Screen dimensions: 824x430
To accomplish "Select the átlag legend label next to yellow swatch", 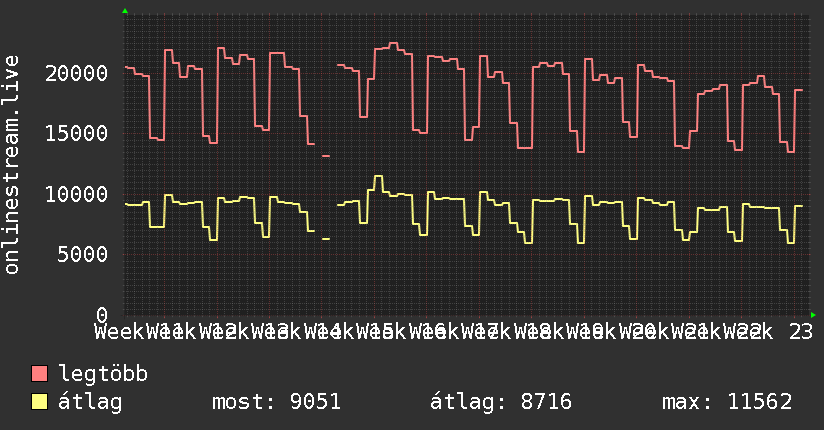I will pos(90,402).
